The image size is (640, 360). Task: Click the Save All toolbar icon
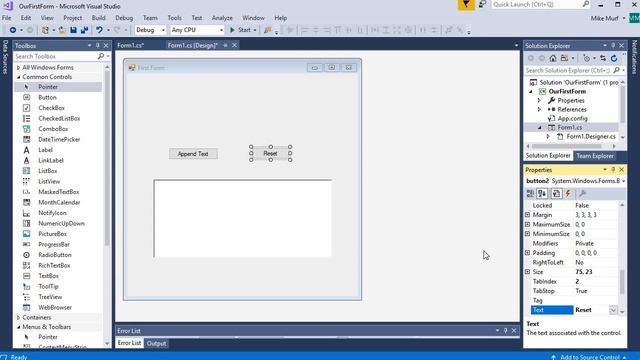click(x=84, y=30)
